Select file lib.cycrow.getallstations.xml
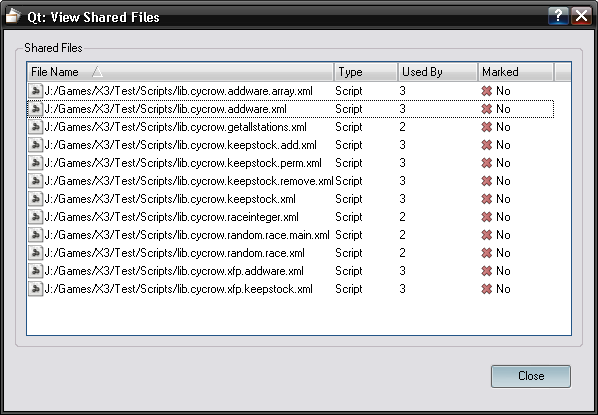The width and height of the screenshot is (598, 415). [175, 127]
